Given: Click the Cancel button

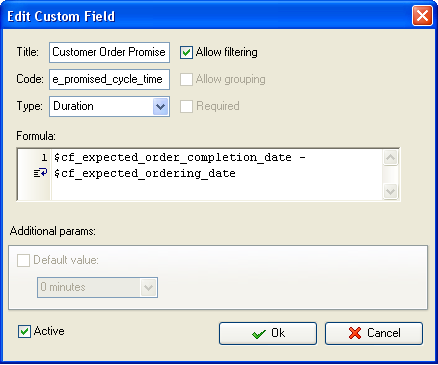Looking at the screenshot, I should click(374, 333).
